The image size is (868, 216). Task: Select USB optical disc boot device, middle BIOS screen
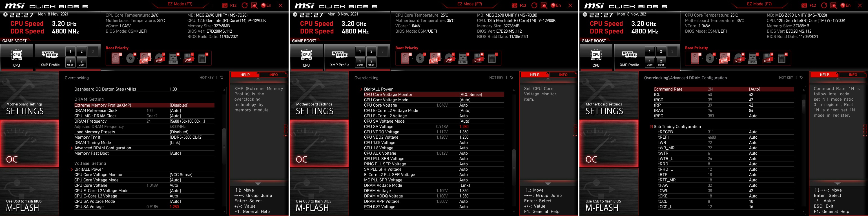tap(449, 58)
